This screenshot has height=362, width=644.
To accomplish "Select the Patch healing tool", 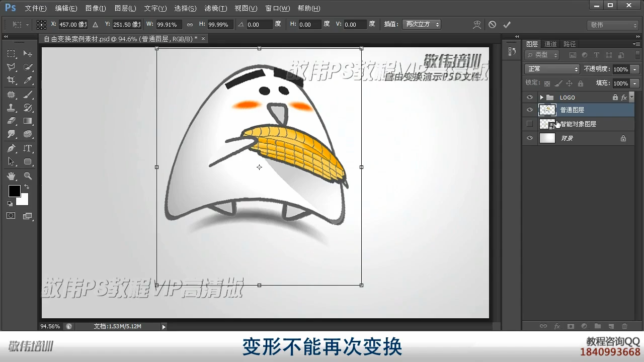I will coord(11,95).
